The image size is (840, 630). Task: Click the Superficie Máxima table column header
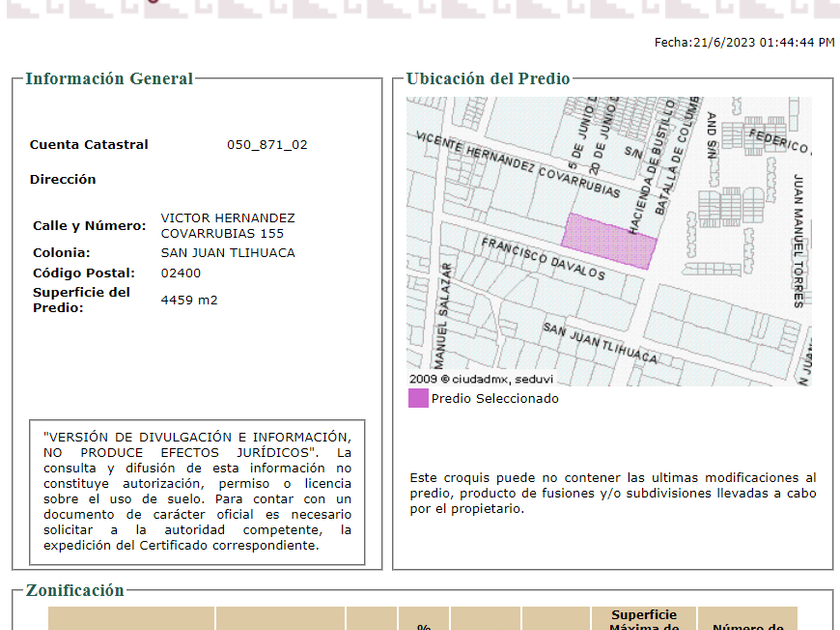pyautogui.click(x=645, y=621)
